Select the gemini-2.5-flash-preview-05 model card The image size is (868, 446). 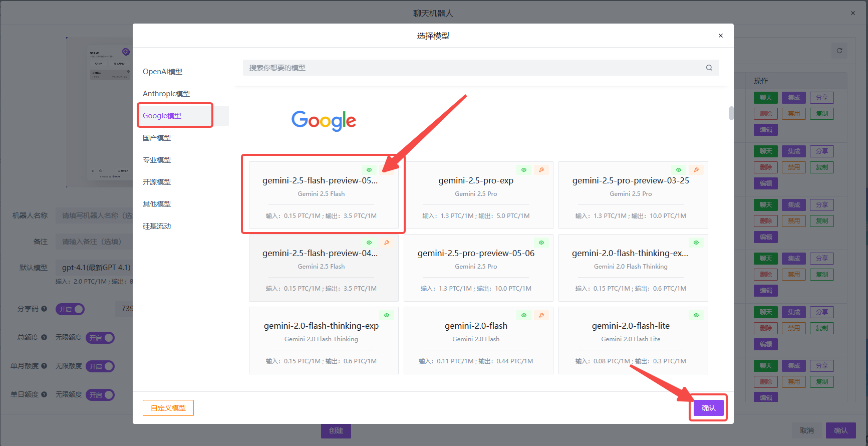click(x=324, y=195)
